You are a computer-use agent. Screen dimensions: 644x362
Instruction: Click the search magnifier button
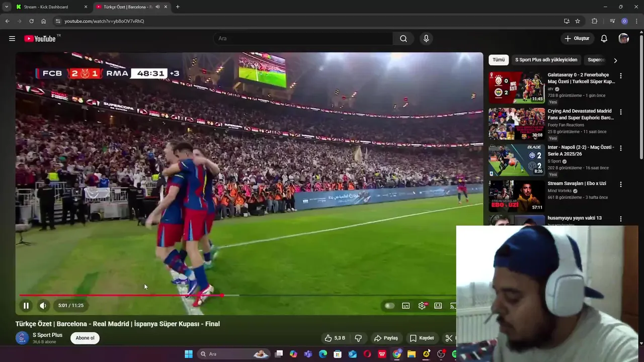tap(404, 39)
